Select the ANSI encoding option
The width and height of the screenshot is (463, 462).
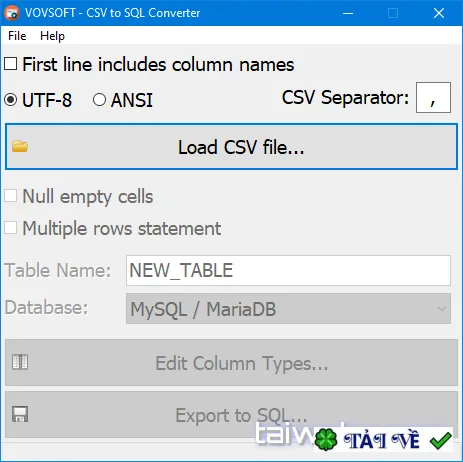(99, 100)
